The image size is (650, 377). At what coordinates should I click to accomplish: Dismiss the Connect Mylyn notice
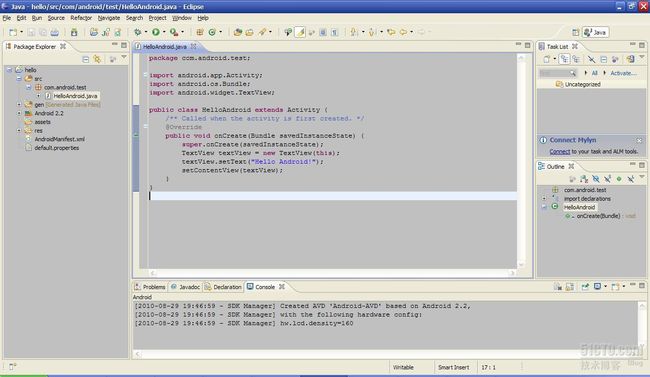[639, 141]
